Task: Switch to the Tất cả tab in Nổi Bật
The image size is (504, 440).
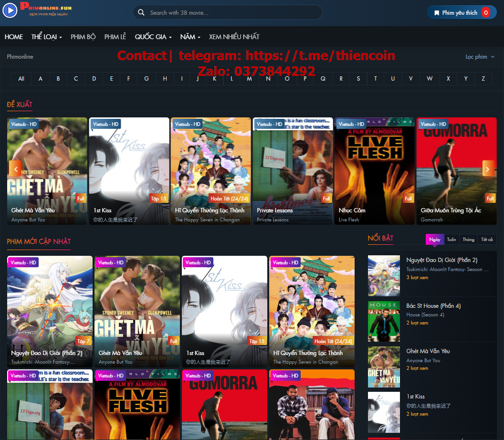Action: click(x=487, y=239)
